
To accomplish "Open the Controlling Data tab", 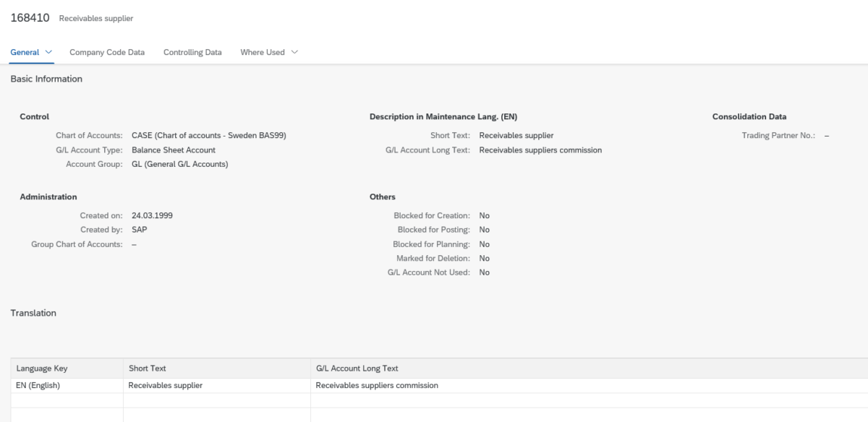I will pos(192,52).
